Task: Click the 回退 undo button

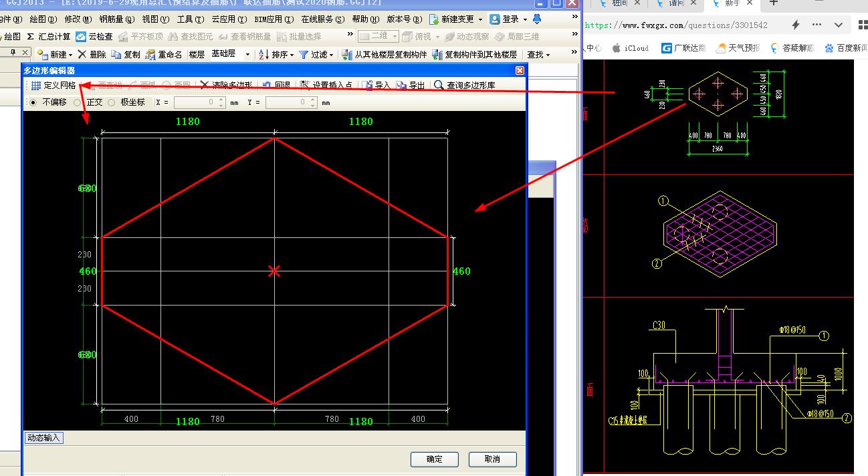Action: tap(276, 86)
